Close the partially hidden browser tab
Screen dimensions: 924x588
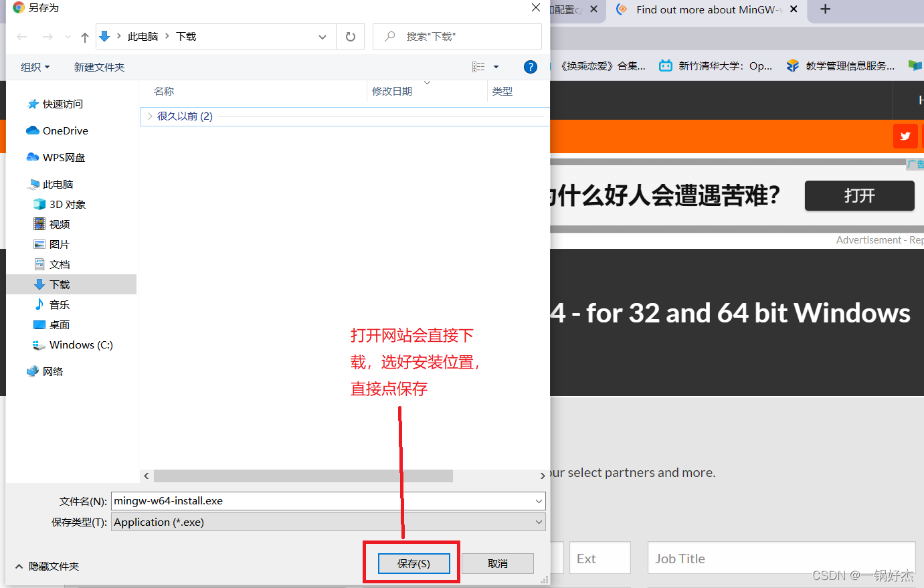point(593,9)
